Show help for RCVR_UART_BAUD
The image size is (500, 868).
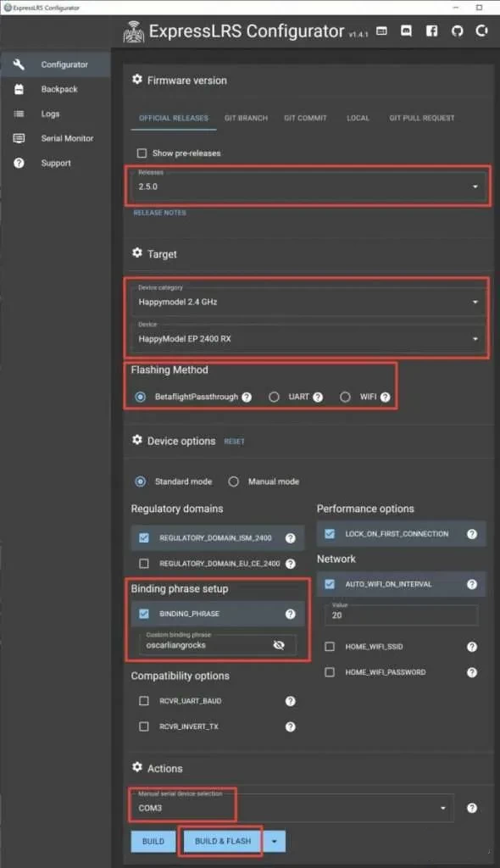click(290, 701)
